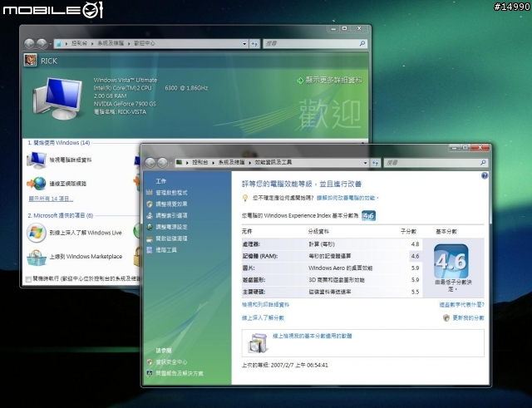Open the performance window address bar history dropdown

pyautogui.click(x=366, y=163)
